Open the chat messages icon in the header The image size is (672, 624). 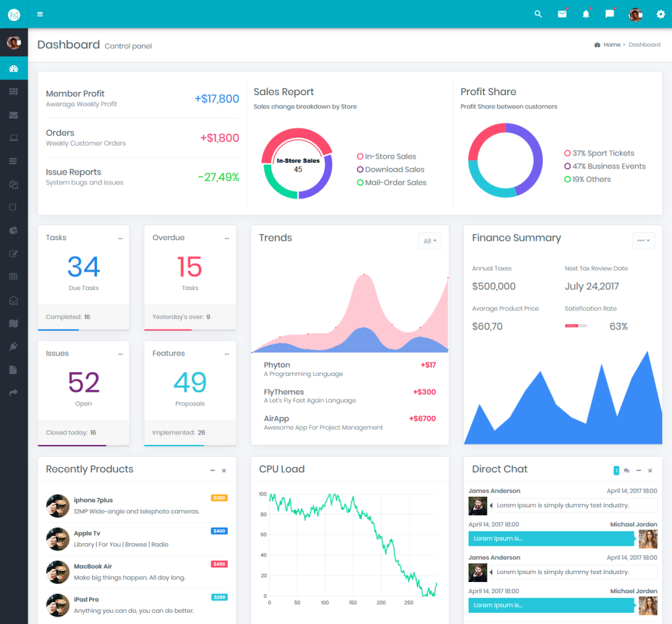[609, 14]
